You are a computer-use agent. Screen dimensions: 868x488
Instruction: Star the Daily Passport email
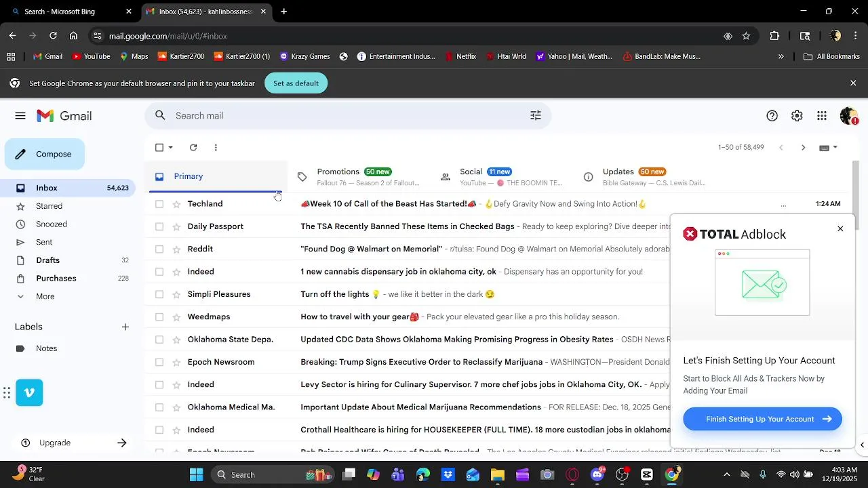pos(176,226)
